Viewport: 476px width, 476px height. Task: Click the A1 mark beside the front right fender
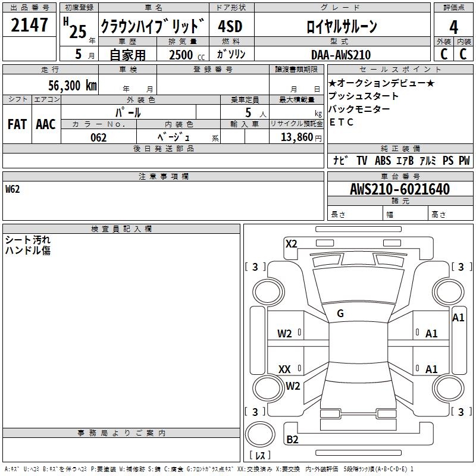[458, 318]
